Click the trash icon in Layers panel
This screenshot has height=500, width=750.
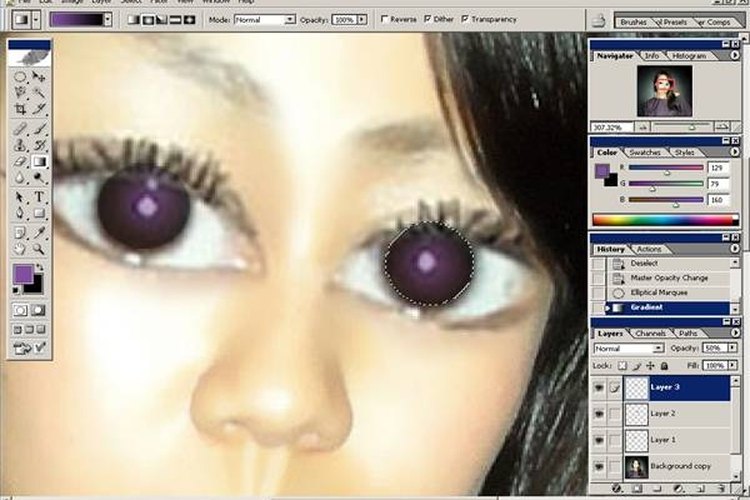[722, 489]
